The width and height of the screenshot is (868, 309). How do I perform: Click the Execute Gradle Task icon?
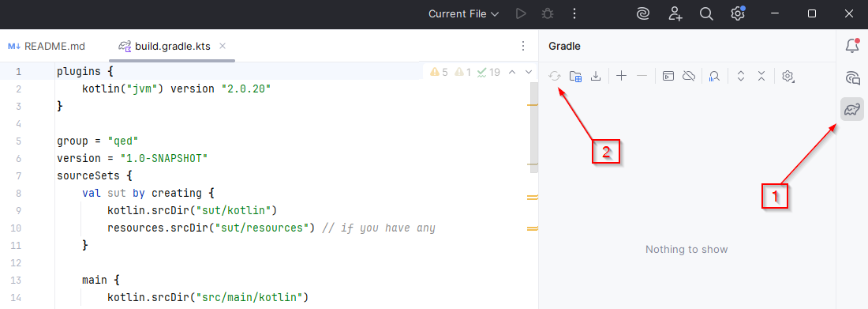click(x=668, y=76)
